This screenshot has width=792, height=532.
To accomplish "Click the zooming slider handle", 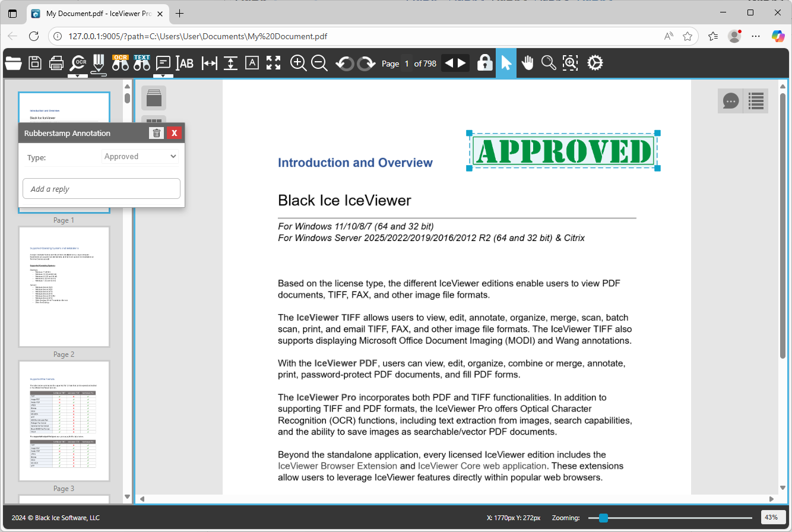I will click(603, 518).
